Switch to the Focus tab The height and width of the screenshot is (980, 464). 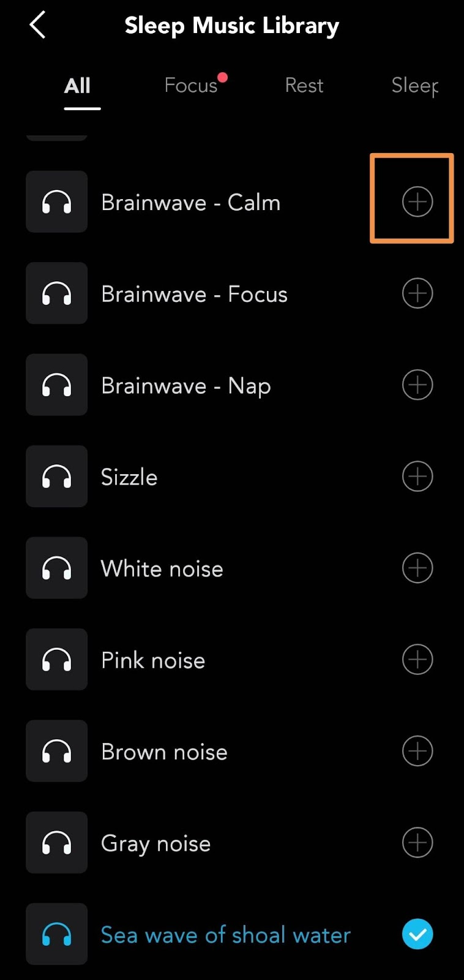coord(191,86)
